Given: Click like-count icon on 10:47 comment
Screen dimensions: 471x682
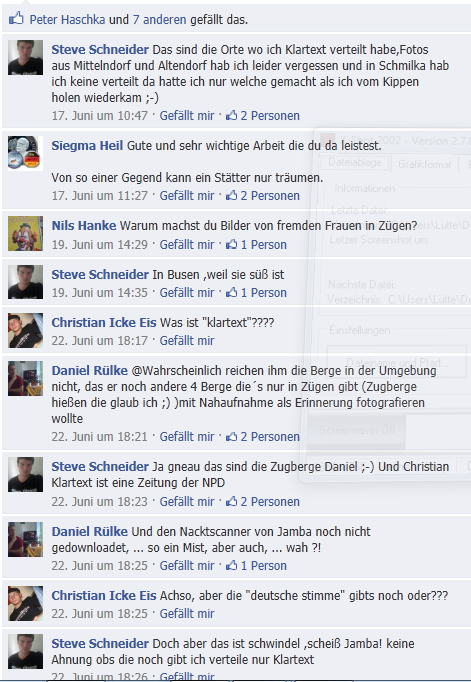Looking at the screenshot, I should click(231, 115).
